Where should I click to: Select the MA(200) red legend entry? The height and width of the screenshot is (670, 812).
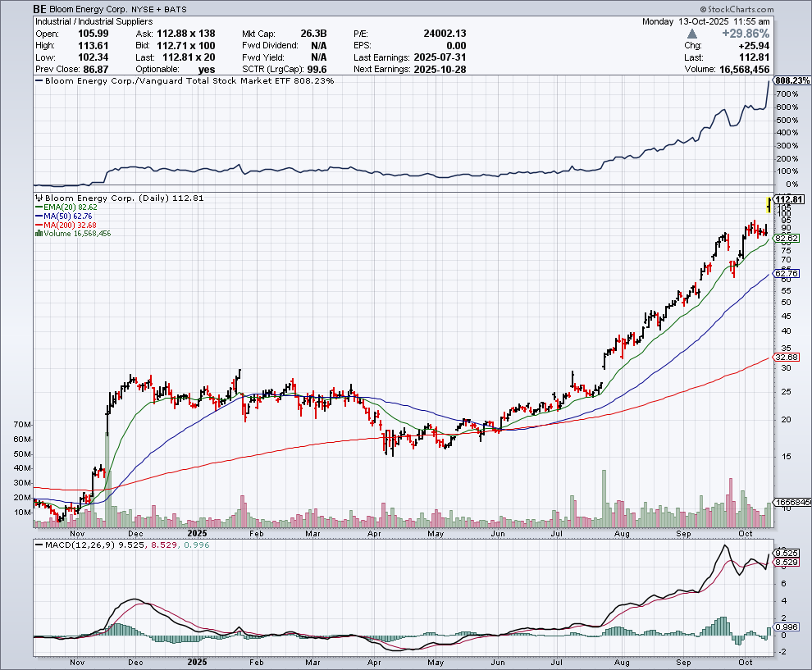click(x=66, y=226)
